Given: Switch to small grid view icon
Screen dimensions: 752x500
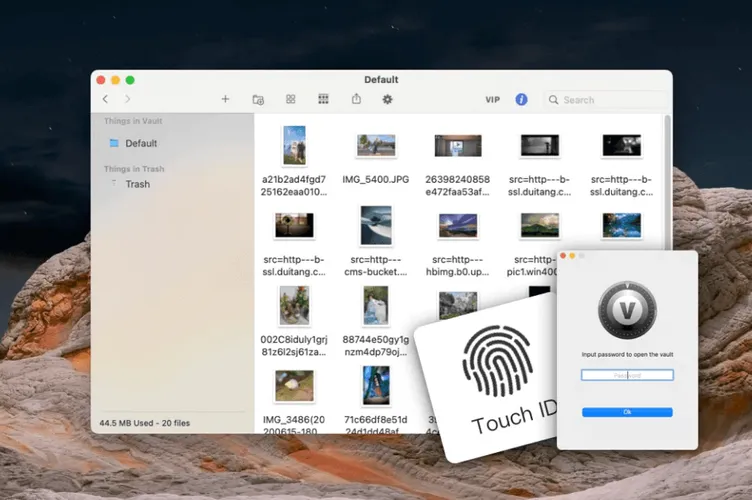Looking at the screenshot, I should [x=323, y=99].
